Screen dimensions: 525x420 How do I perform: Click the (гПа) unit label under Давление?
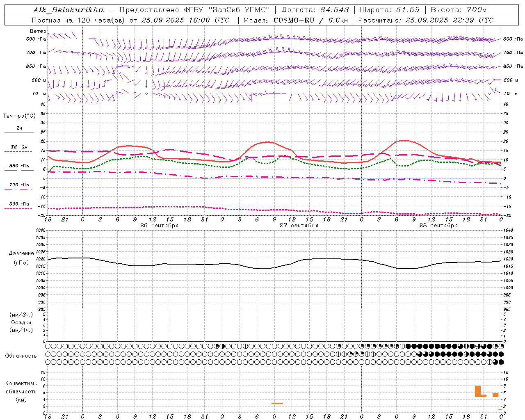coord(21,262)
